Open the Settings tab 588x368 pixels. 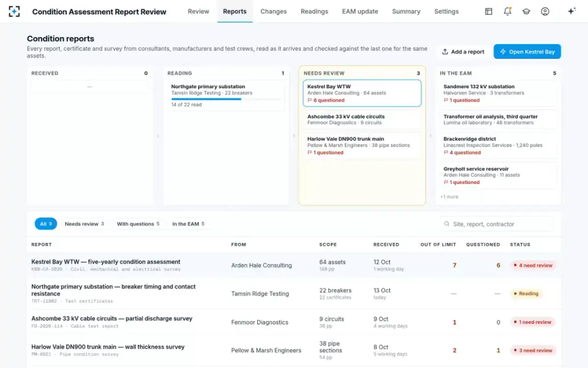[x=446, y=11]
